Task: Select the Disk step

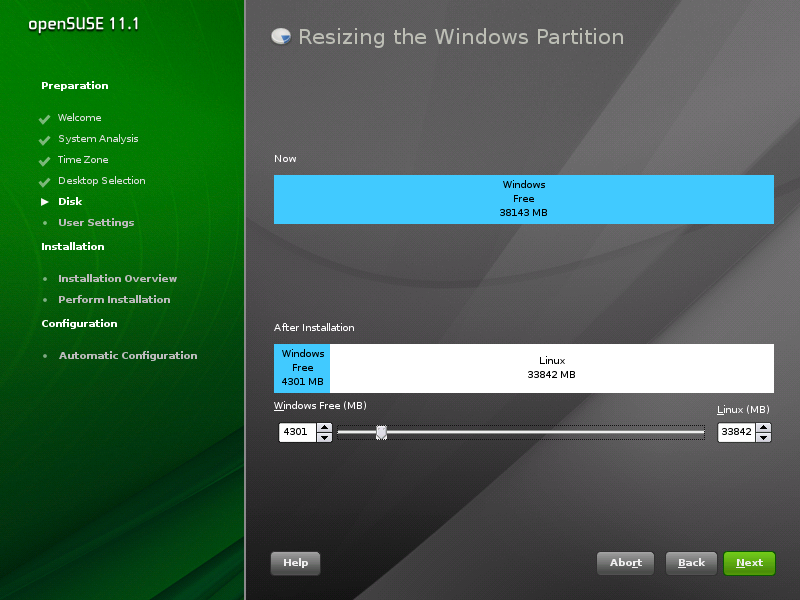Action: coord(70,202)
